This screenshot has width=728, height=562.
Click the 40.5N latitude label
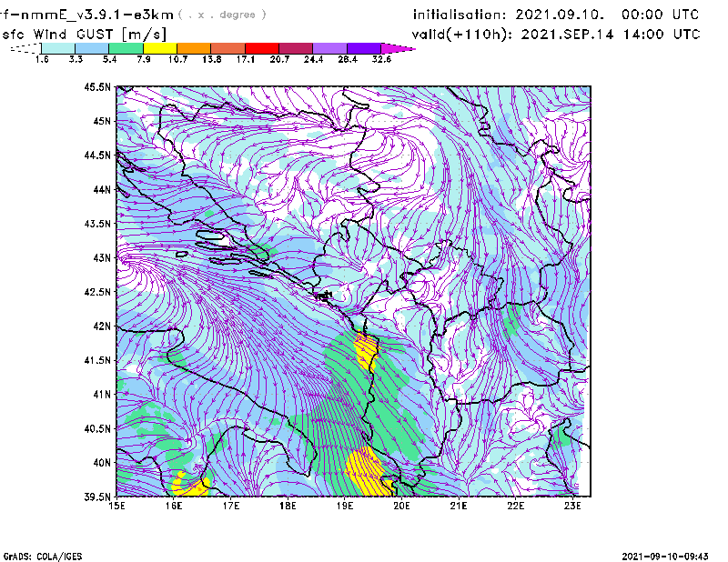coord(97,428)
